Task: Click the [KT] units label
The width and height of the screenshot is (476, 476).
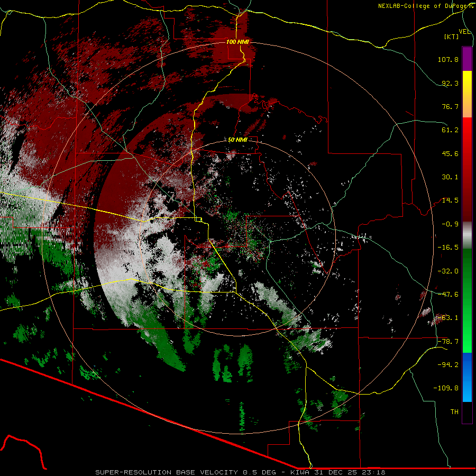Action: click(452, 36)
